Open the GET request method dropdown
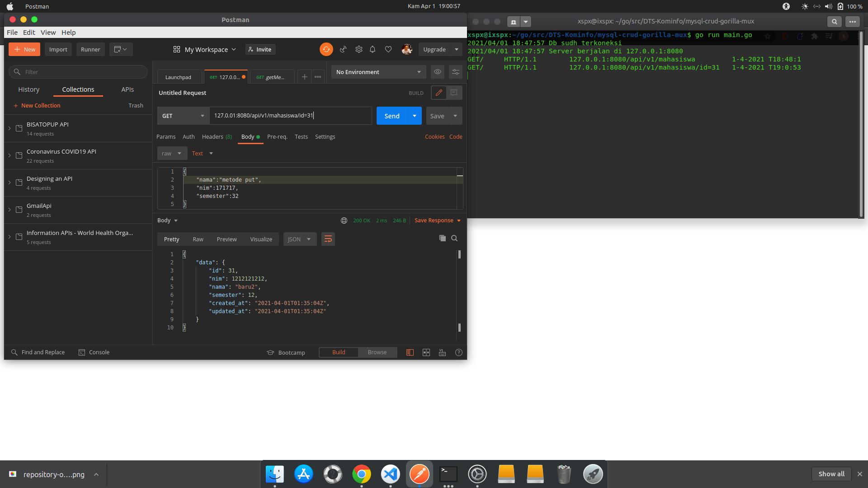The height and width of the screenshot is (488, 868). [x=183, y=116]
